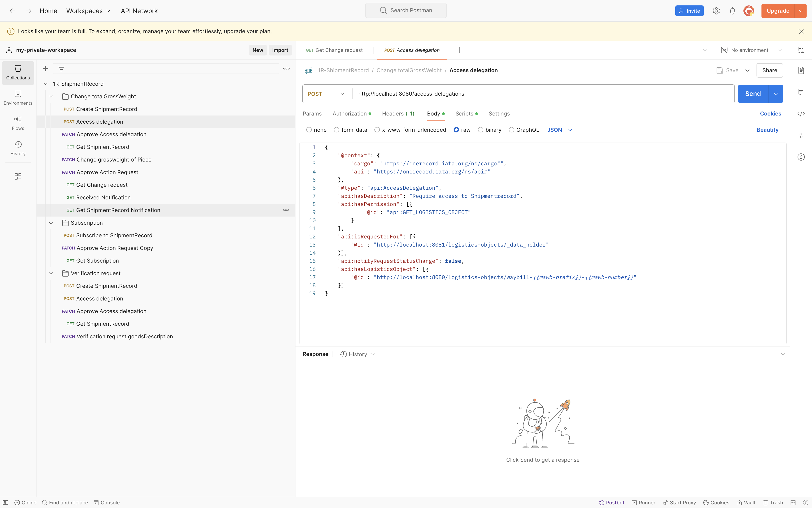The image size is (812, 508).
Task: Switch to the Headers tab
Action: pos(398,113)
